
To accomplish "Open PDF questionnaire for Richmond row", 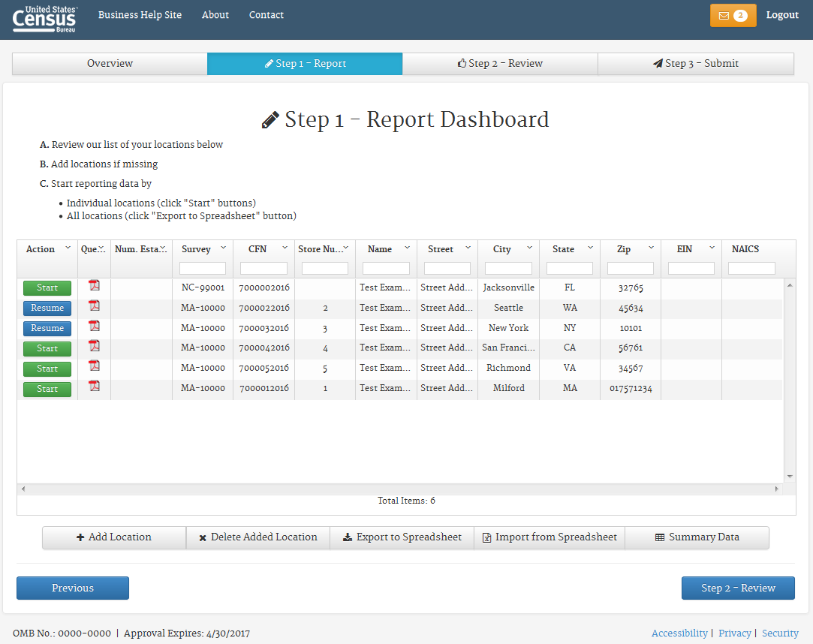I will 94,366.
